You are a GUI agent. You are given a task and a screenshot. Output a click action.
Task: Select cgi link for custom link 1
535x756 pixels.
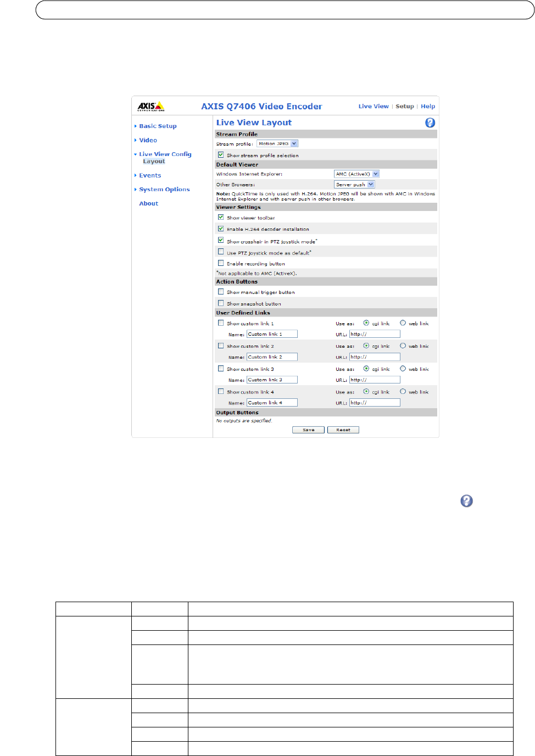tap(366, 323)
